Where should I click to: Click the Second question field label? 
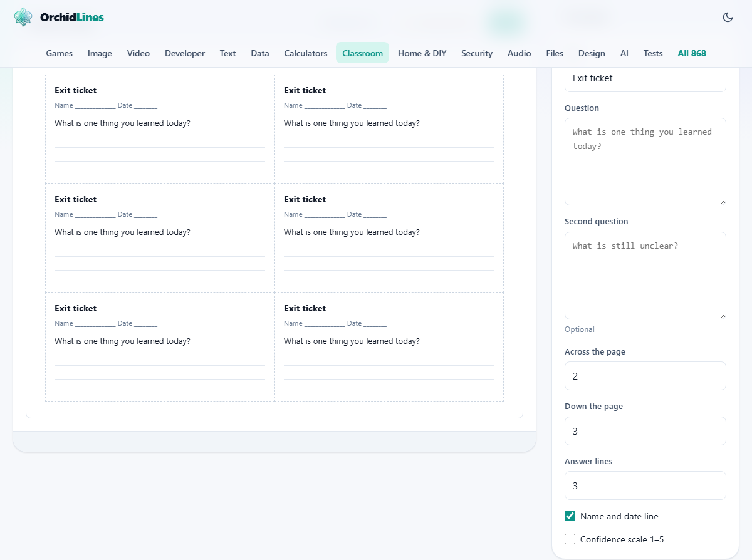point(596,222)
